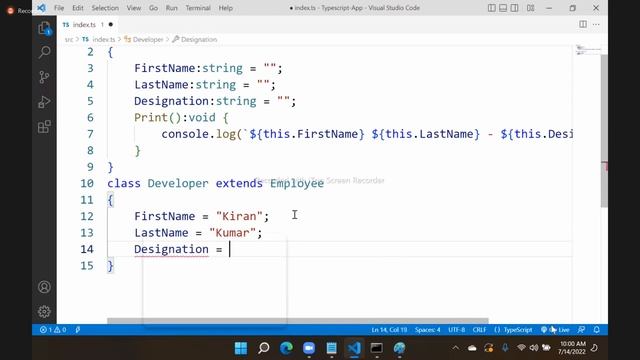640x360 pixels.
Task: Open the volume tray icon
Action: pos(533,348)
